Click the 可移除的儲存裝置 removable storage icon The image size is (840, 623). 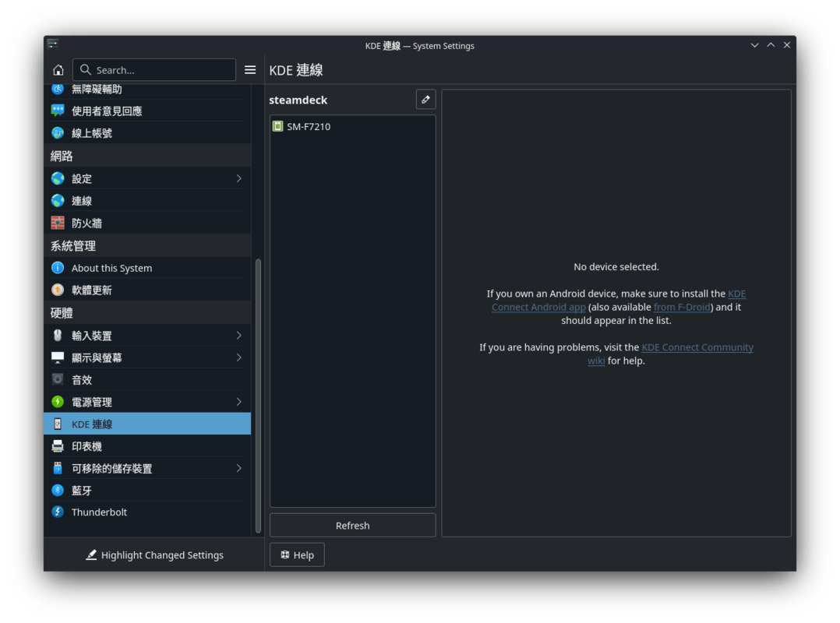pos(58,468)
